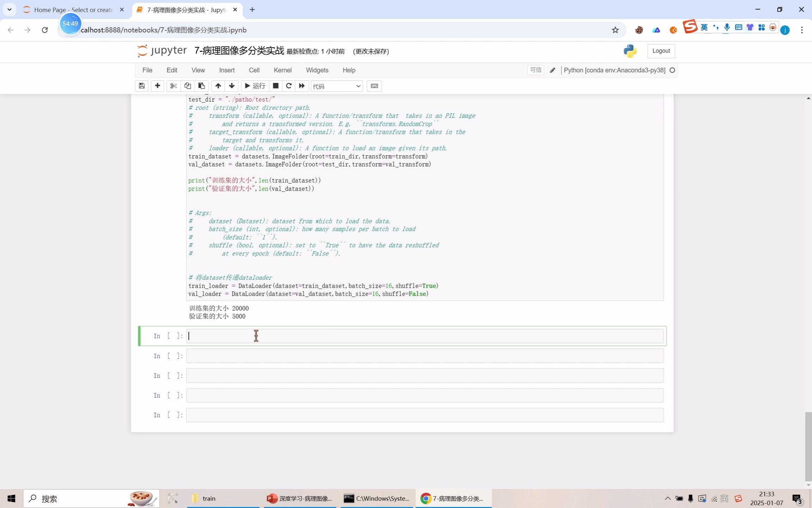
Task: Toggle the 可信 trusted notebook indicator
Action: click(x=535, y=70)
